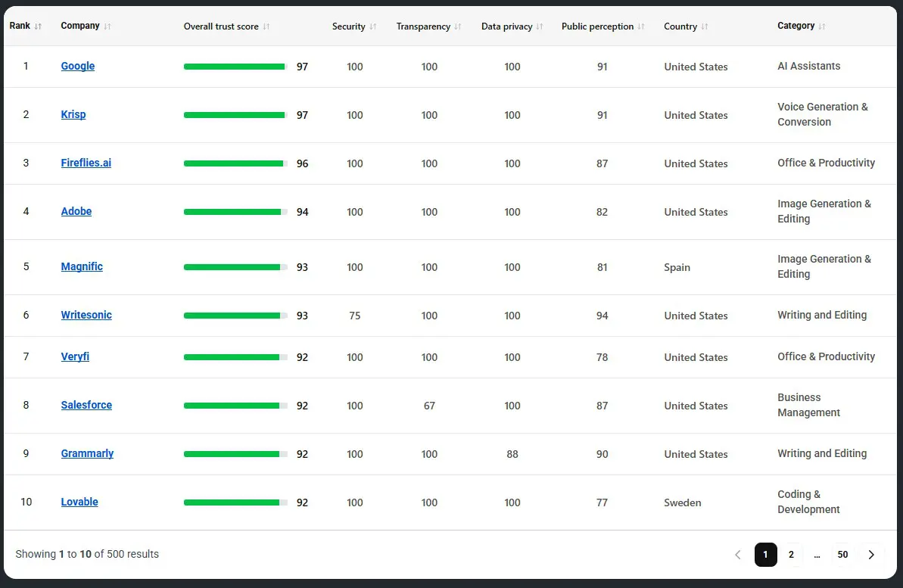Open the Google company link

(x=78, y=67)
